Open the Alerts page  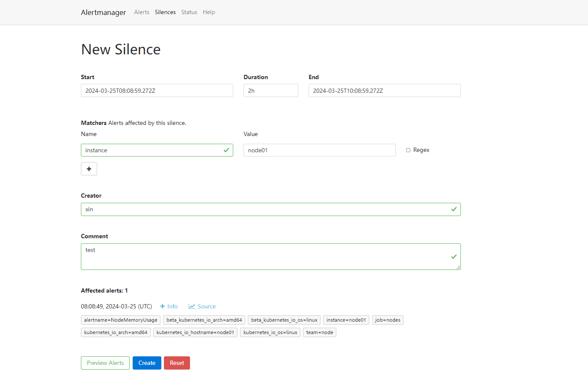coord(142,12)
